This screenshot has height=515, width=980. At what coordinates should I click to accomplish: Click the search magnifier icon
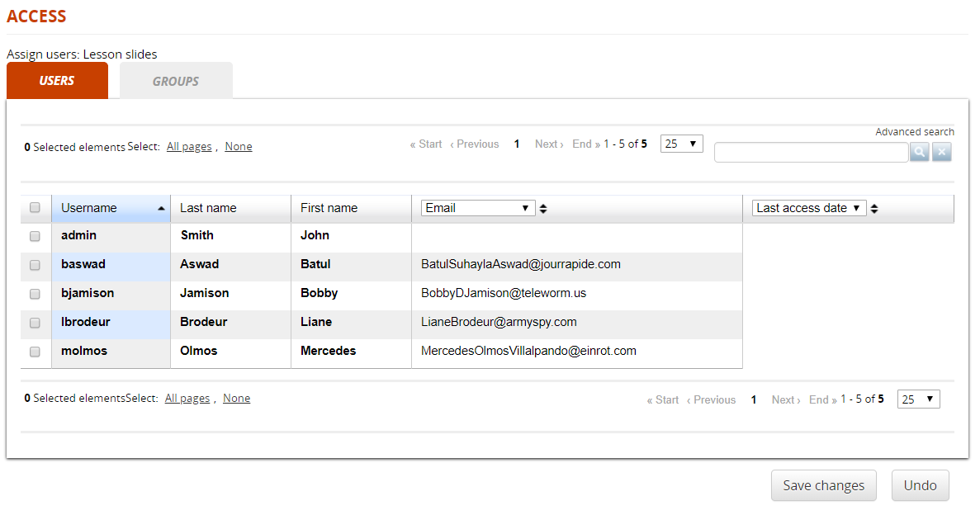pyautogui.click(x=919, y=152)
